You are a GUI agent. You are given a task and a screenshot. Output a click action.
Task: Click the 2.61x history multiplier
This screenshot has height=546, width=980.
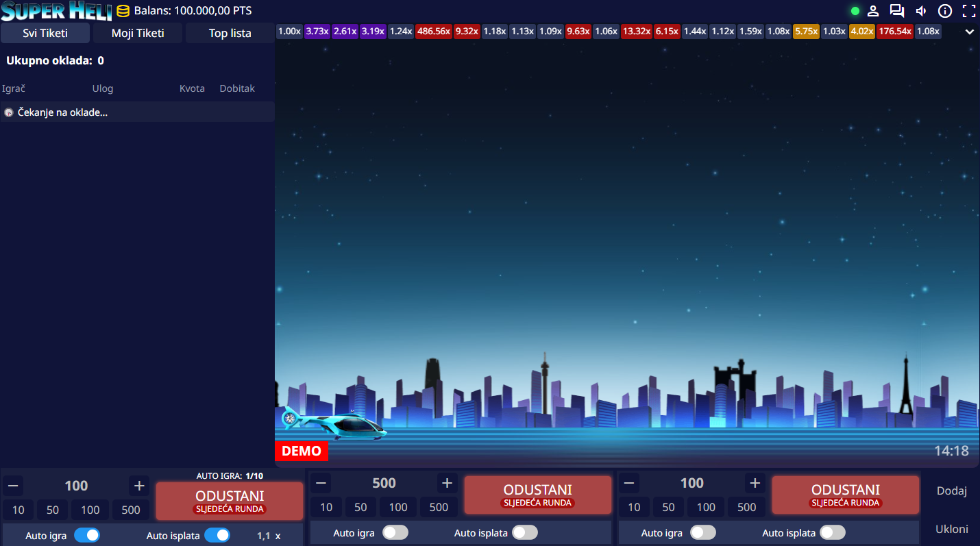tap(345, 31)
